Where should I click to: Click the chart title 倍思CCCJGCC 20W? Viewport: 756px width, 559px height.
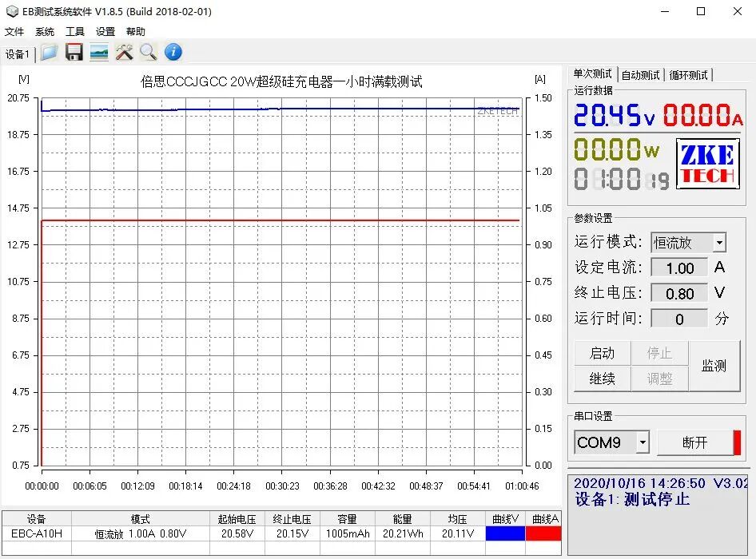pyautogui.click(x=281, y=81)
